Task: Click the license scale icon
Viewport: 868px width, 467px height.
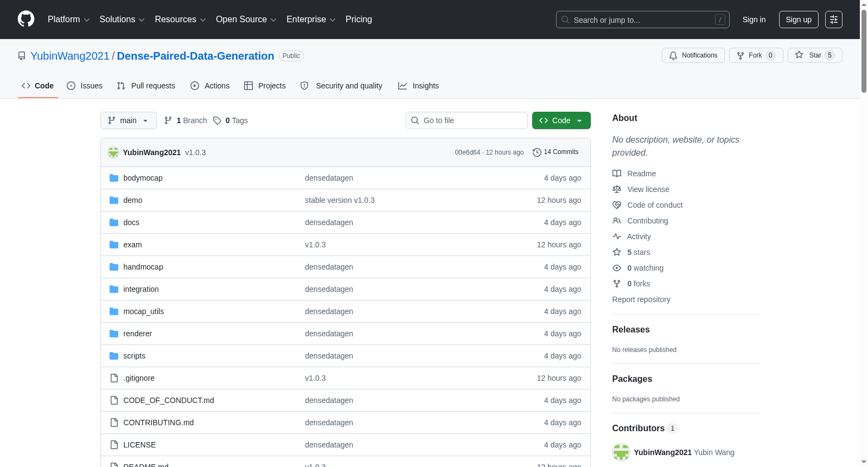Action: coord(617,189)
